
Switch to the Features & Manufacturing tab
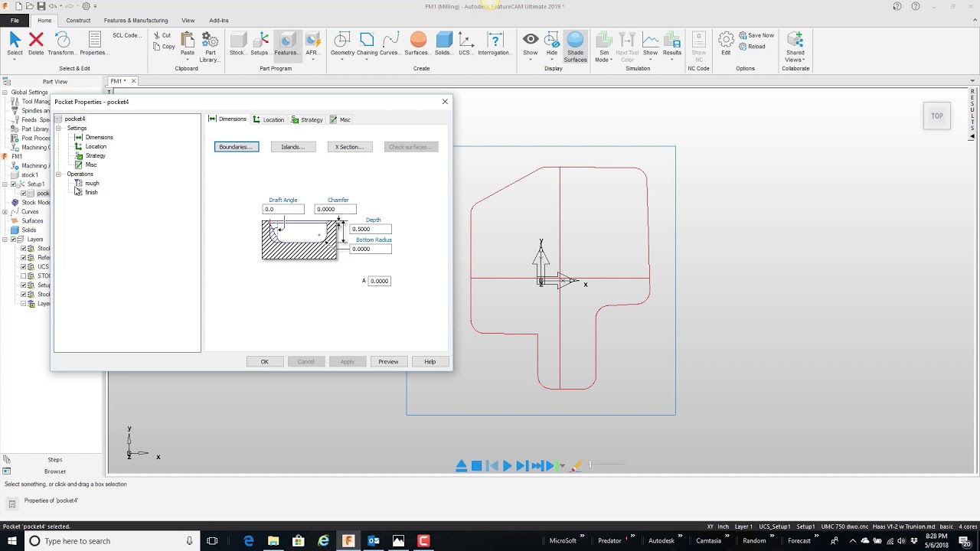pyautogui.click(x=136, y=21)
